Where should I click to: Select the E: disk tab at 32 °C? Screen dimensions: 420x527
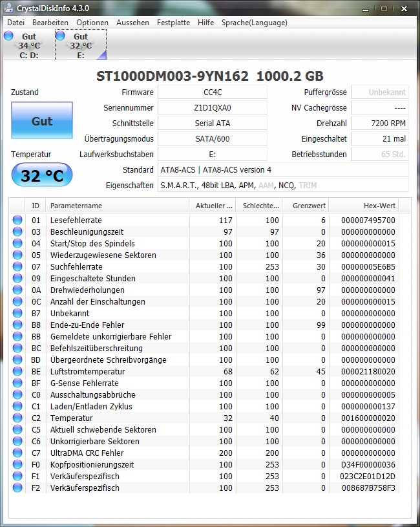[81, 45]
